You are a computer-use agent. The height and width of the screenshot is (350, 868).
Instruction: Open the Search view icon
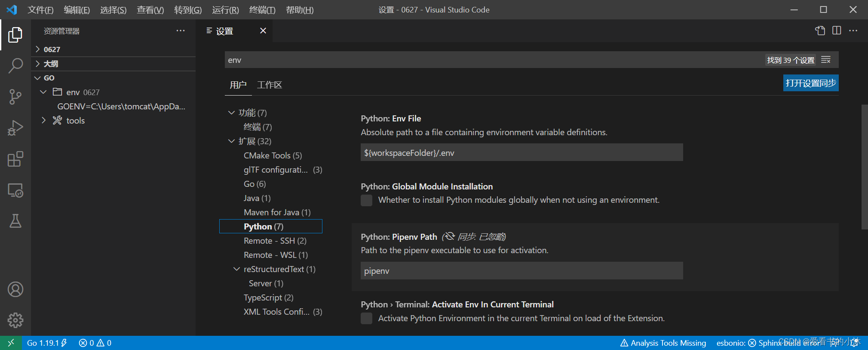point(15,66)
